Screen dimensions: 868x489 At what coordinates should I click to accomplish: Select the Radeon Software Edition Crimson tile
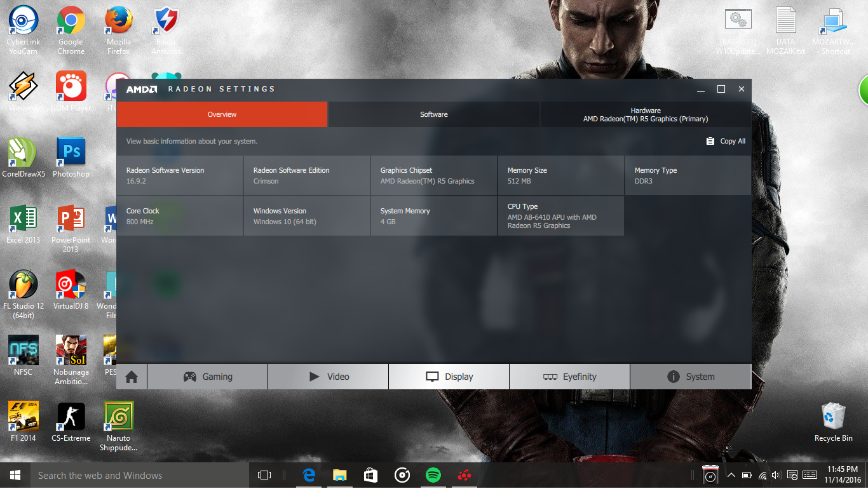pos(307,175)
